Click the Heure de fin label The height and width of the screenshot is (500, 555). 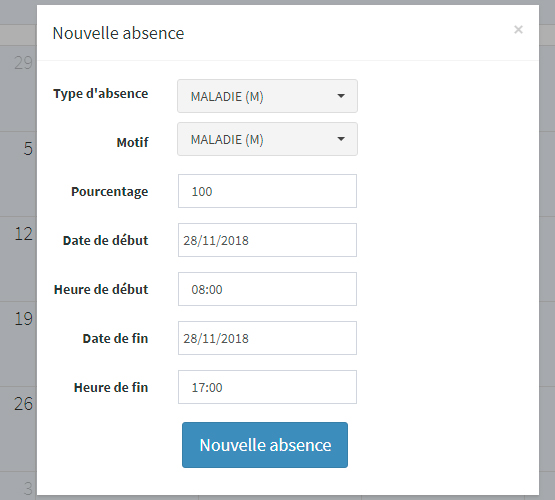[111, 387]
